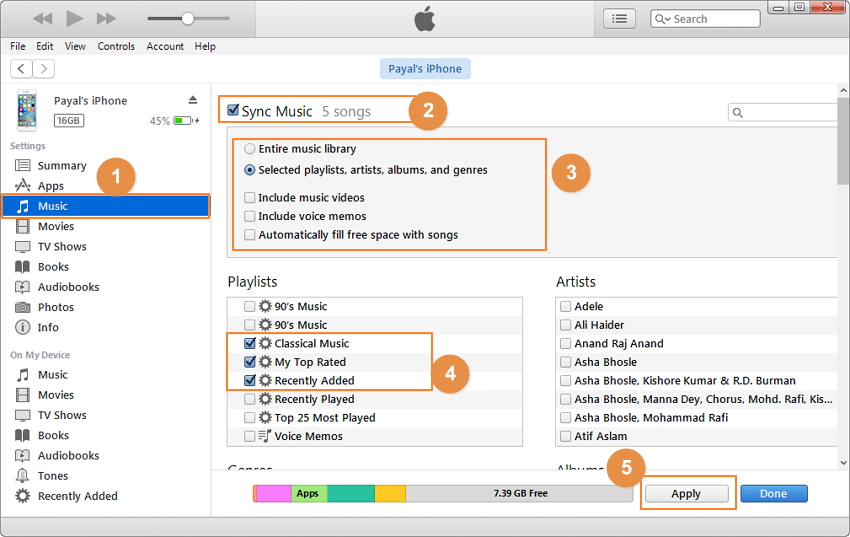Adjust the volume slider knob
This screenshot has height=537, width=850.
tap(187, 19)
